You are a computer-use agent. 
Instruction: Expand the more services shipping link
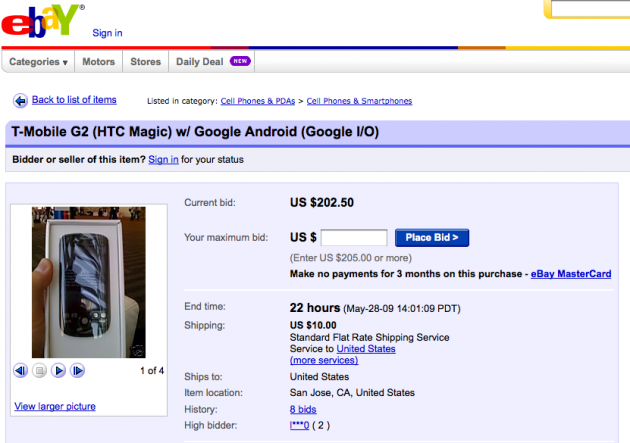pyautogui.click(x=323, y=360)
